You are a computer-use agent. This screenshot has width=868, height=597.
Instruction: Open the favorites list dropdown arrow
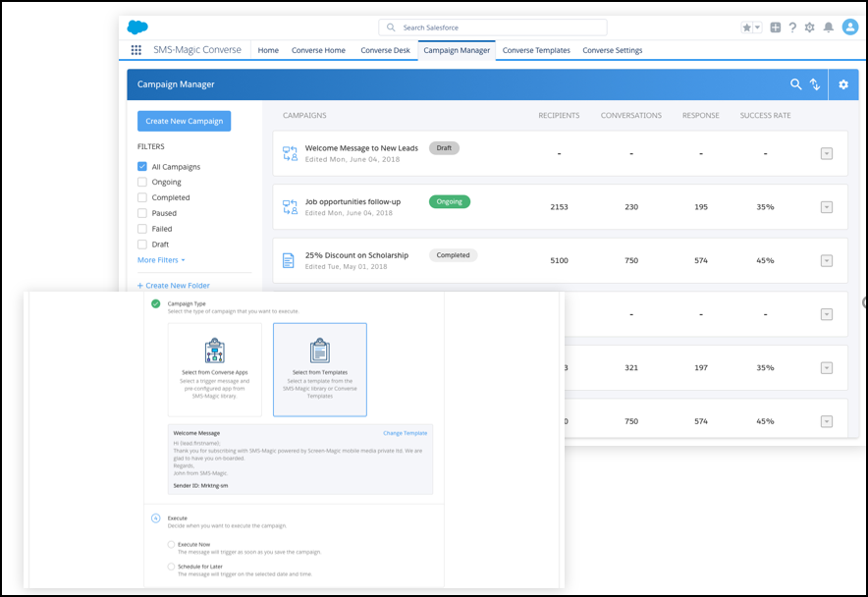[757, 27]
